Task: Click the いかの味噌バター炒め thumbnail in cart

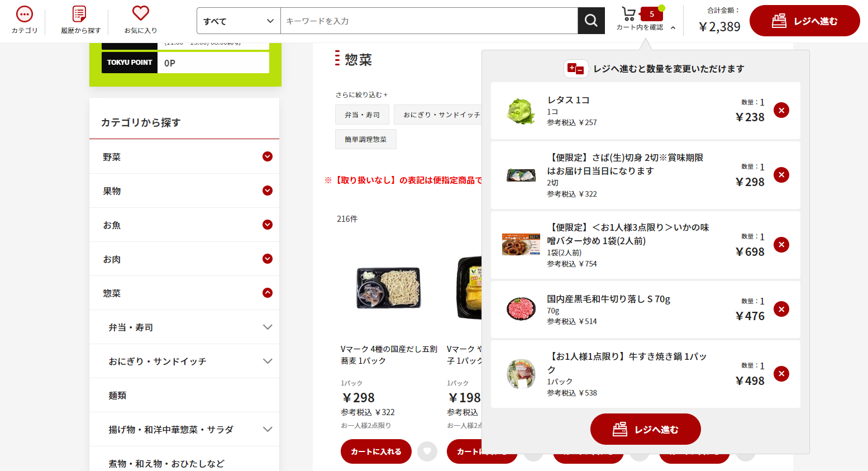Action: click(521, 245)
